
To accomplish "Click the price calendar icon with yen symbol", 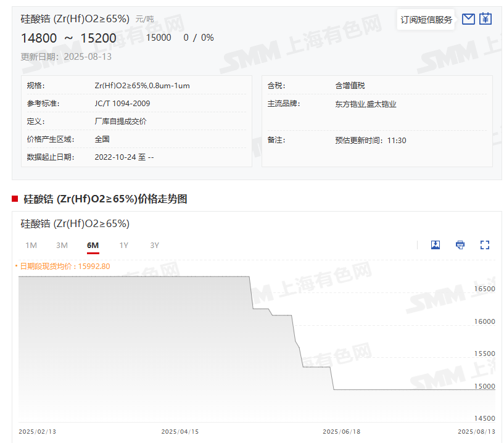I will (485, 19).
